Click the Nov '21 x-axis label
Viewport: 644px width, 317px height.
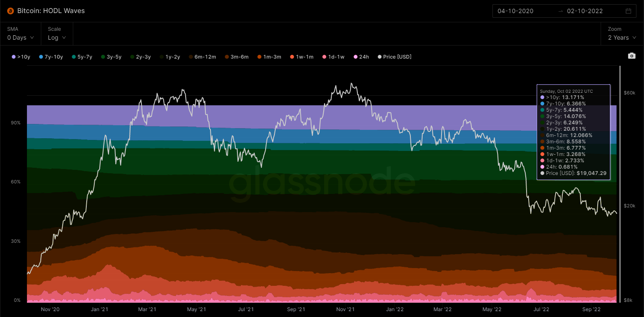click(x=346, y=309)
